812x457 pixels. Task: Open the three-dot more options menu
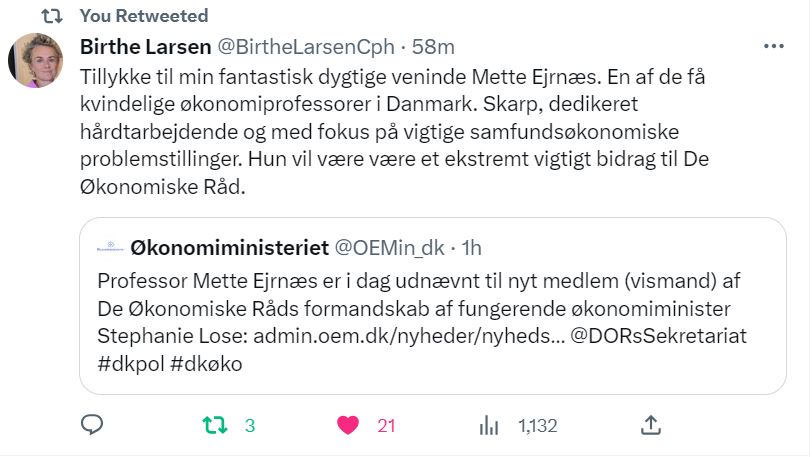pyautogui.click(x=774, y=46)
